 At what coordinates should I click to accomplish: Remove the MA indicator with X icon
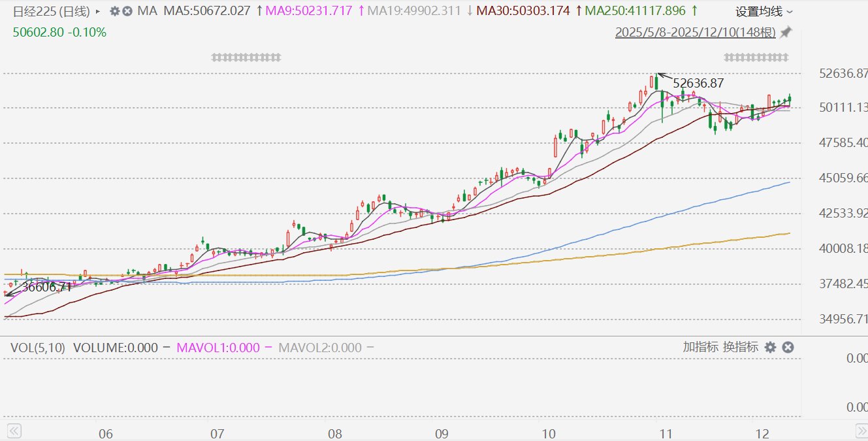click(127, 11)
